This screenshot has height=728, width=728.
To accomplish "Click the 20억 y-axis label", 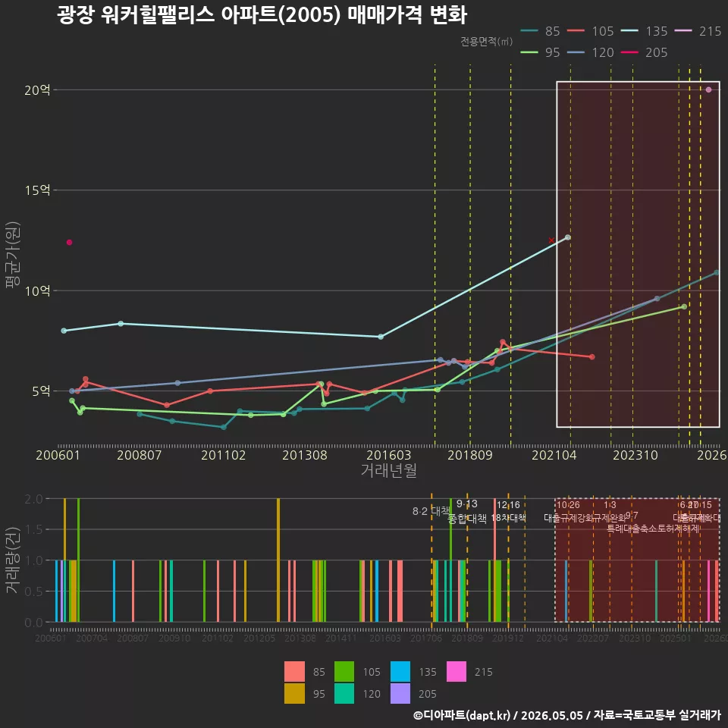I will [37, 89].
